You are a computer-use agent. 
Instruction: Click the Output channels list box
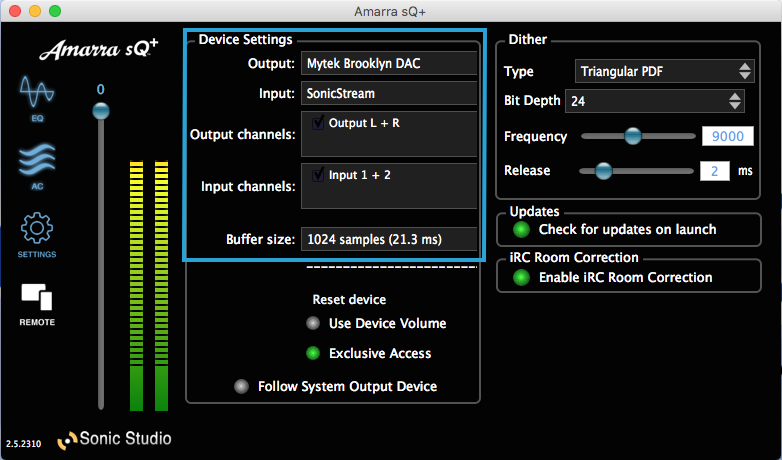389,134
